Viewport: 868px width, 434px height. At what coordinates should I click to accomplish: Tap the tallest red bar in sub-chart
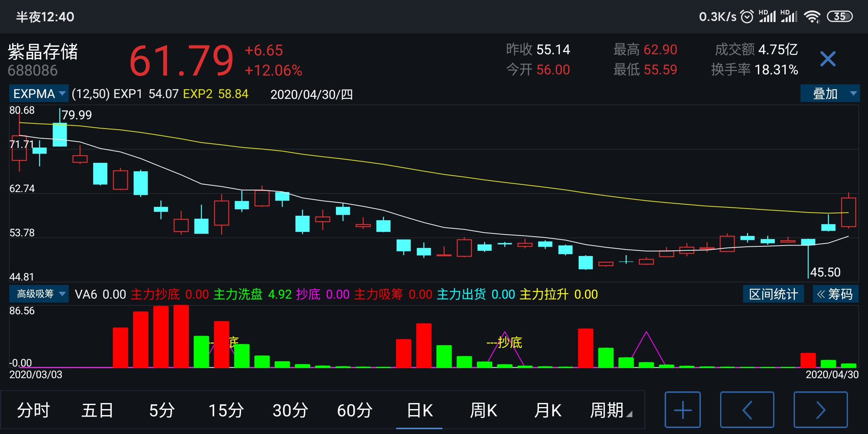181,337
